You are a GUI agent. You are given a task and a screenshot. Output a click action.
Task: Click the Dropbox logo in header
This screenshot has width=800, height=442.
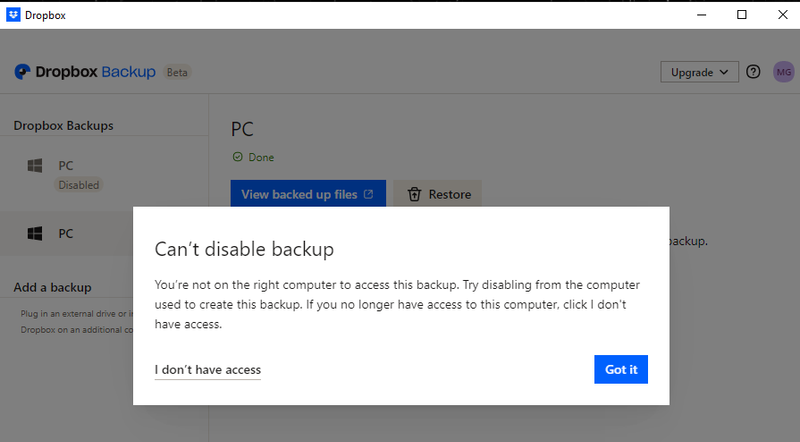pos(22,72)
